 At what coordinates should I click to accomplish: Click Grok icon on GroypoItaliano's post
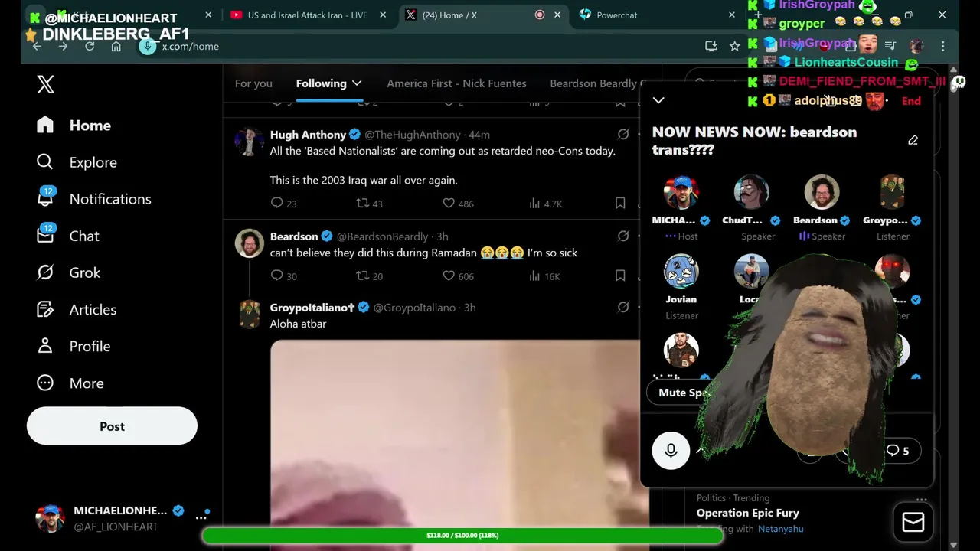(623, 307)
